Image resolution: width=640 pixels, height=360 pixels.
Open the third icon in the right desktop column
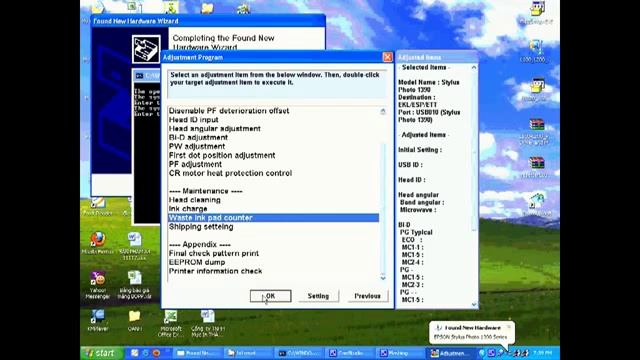click(537, 87)
